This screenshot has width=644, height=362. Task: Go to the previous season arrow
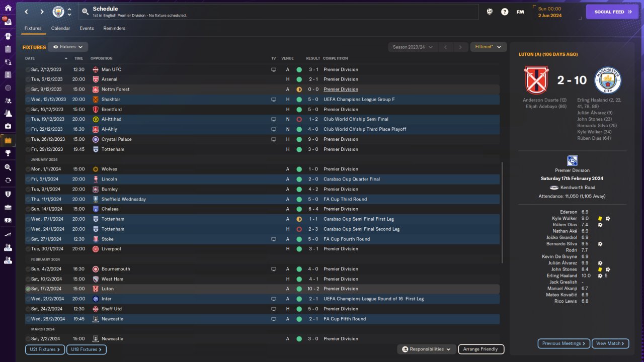445,47
